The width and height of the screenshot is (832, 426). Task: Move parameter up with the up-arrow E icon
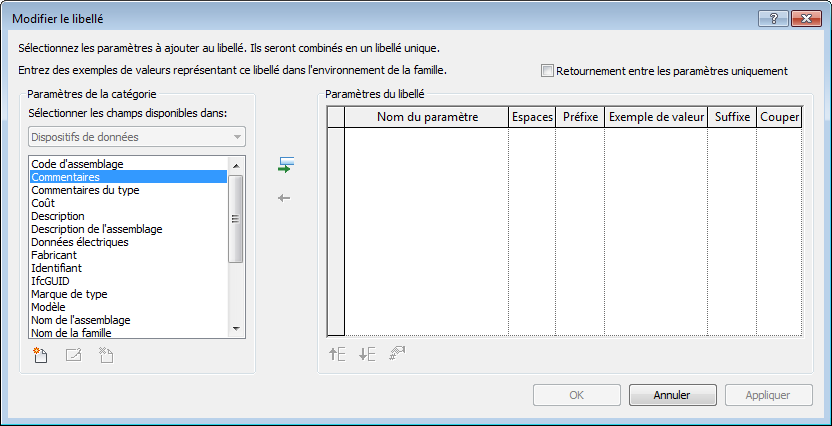pos(337,354)
